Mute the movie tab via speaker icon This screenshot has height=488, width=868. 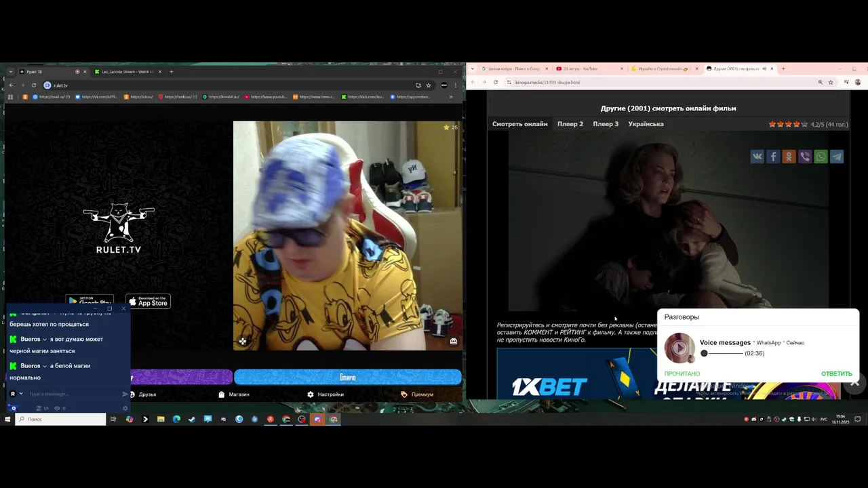click(764, 68)
